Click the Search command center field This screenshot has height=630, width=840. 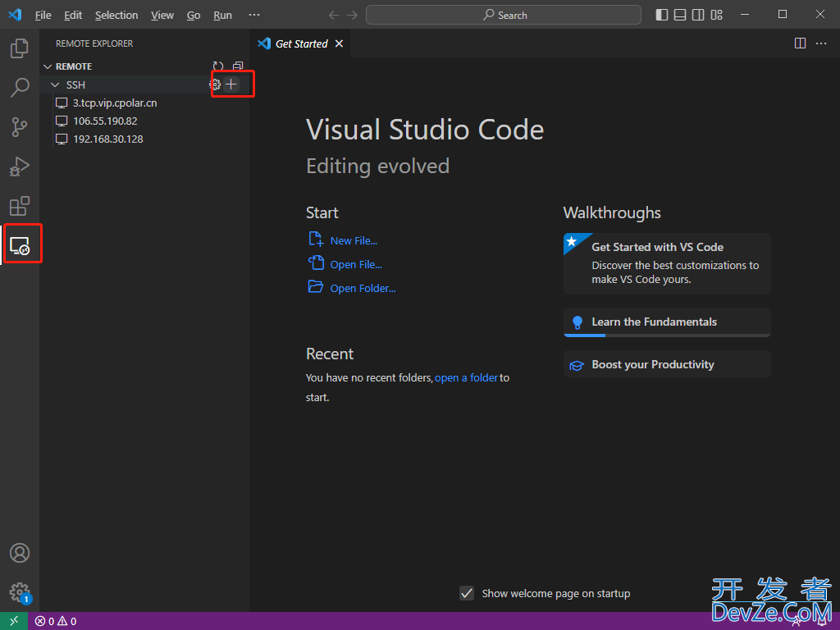click(503, 15)
